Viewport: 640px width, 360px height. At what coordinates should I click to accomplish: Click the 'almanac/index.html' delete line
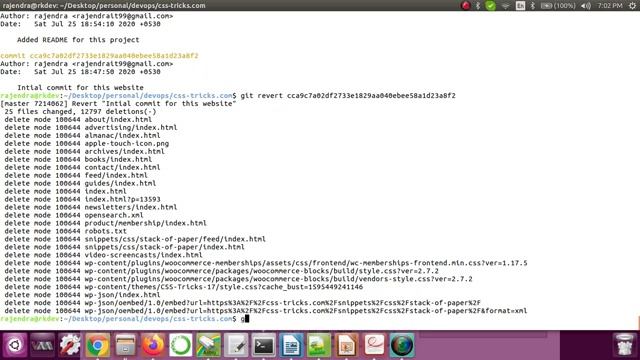[x=82, y=135]
